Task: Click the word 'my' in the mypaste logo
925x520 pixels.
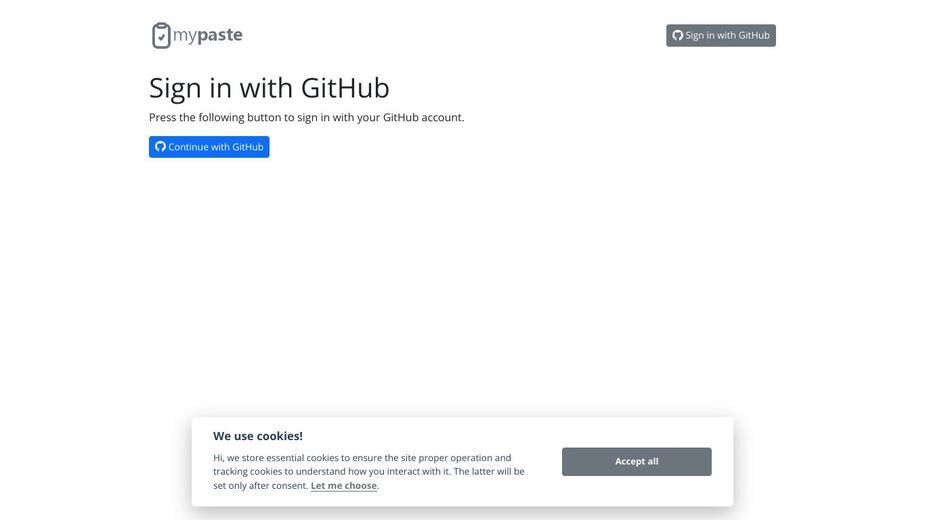Action: [x=185, y=36]
